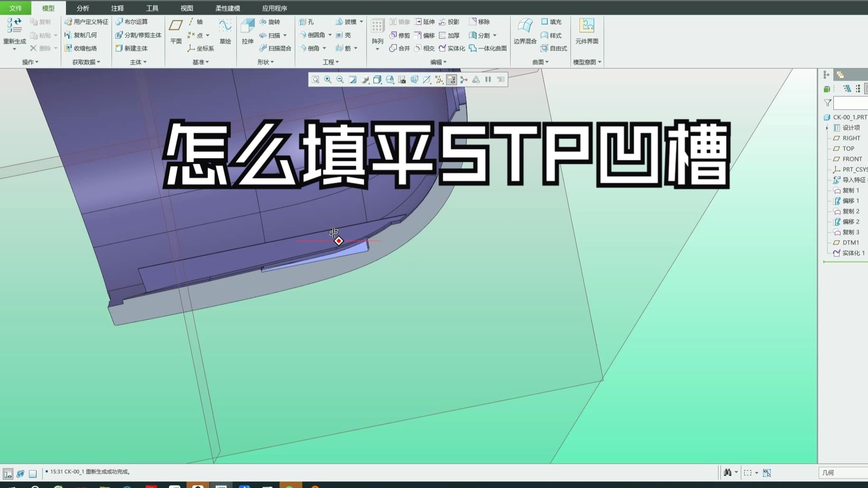The image size is (868, 488).
Task: Open the 视图 ribbon tab
Action: tap(187, 8)
